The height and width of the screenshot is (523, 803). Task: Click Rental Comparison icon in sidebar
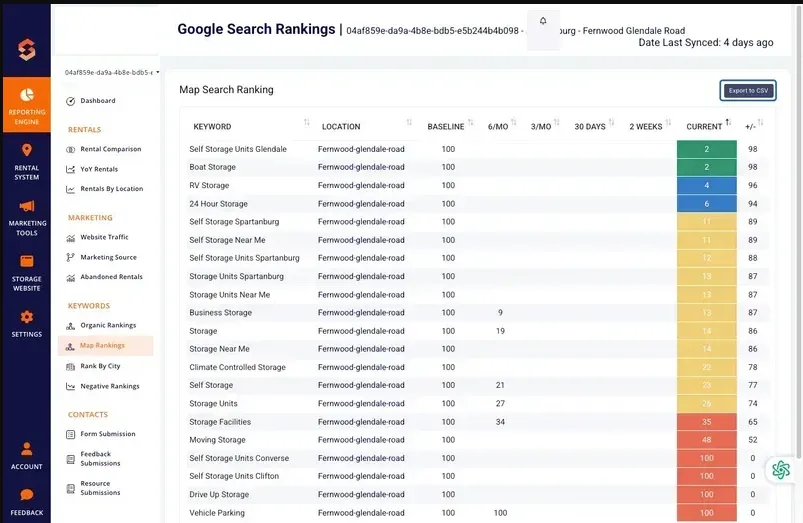71,150
